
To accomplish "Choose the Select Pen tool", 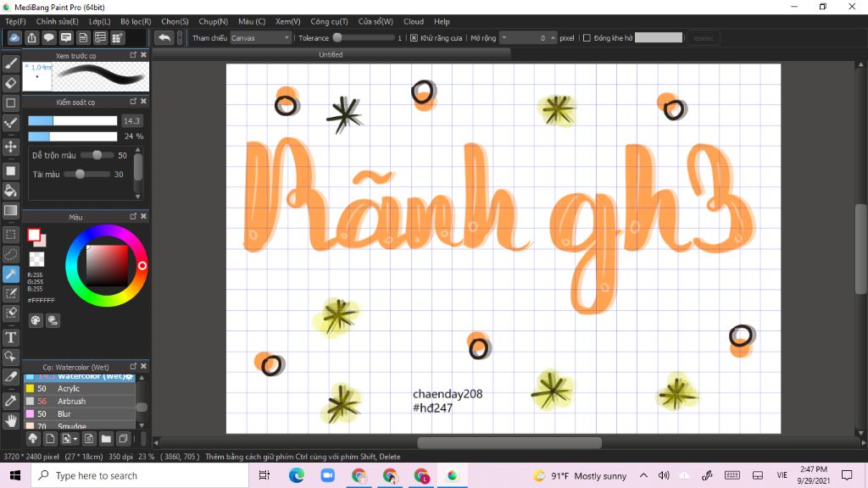I will coord(10,293).
